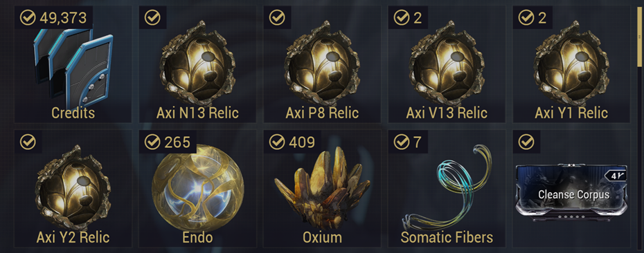Open the Cleanse Corpus mod card
Image resolution: width=644 pixels, height=253 pixels.
pyautogui.click(x=571, y=192)
